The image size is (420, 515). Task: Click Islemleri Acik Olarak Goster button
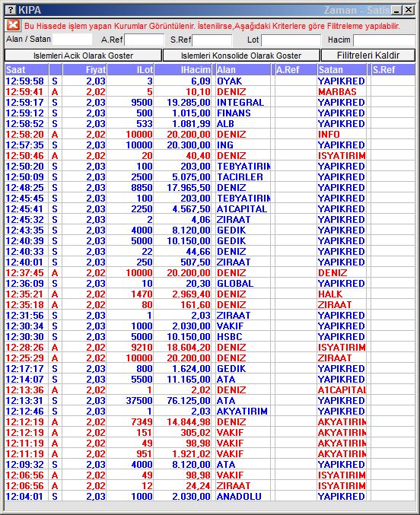83,56
